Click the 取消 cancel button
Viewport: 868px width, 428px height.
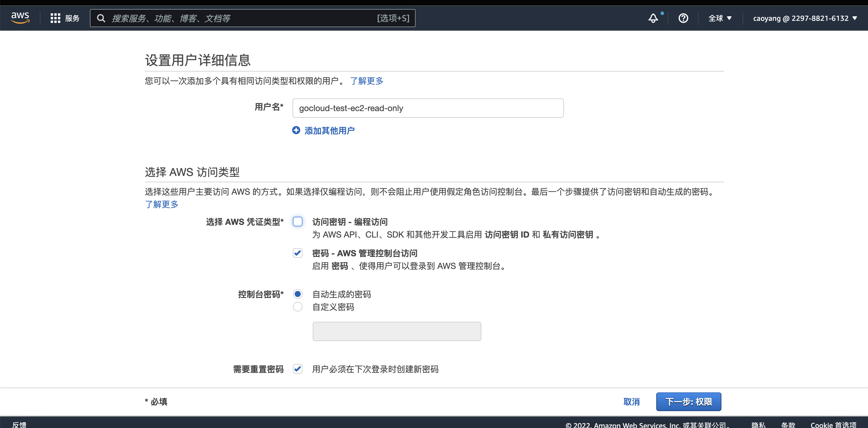tap(631, 402)
